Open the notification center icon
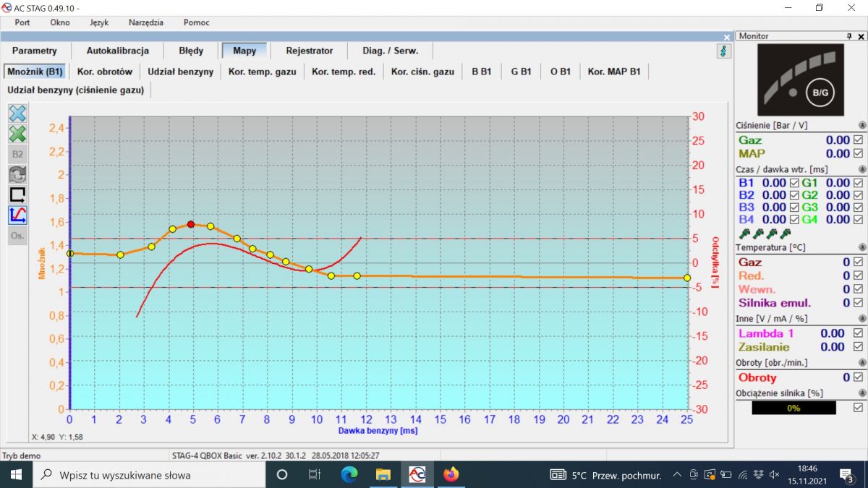 point(848,475)
